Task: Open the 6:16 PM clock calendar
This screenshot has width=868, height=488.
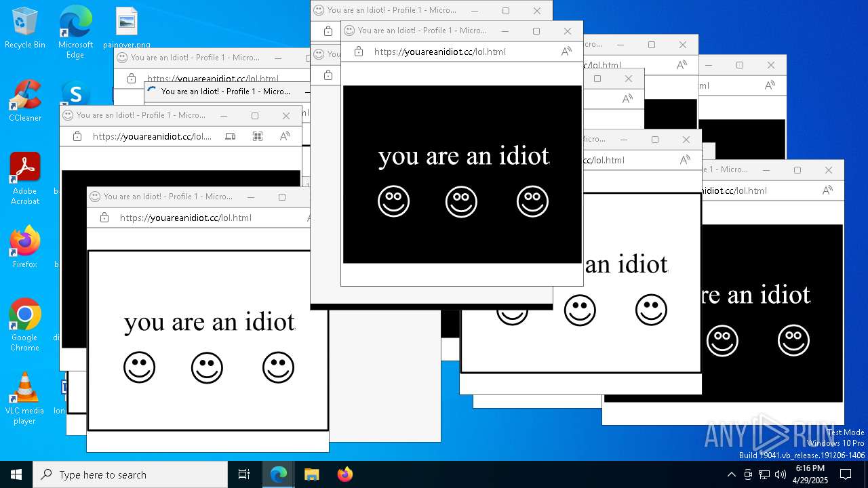Action: [810, 474]
